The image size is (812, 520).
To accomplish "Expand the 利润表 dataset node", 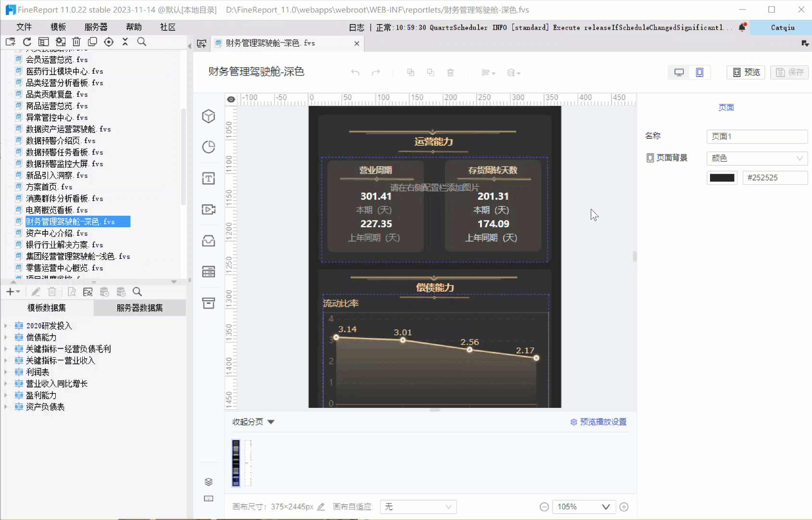I will coord(6,372).
